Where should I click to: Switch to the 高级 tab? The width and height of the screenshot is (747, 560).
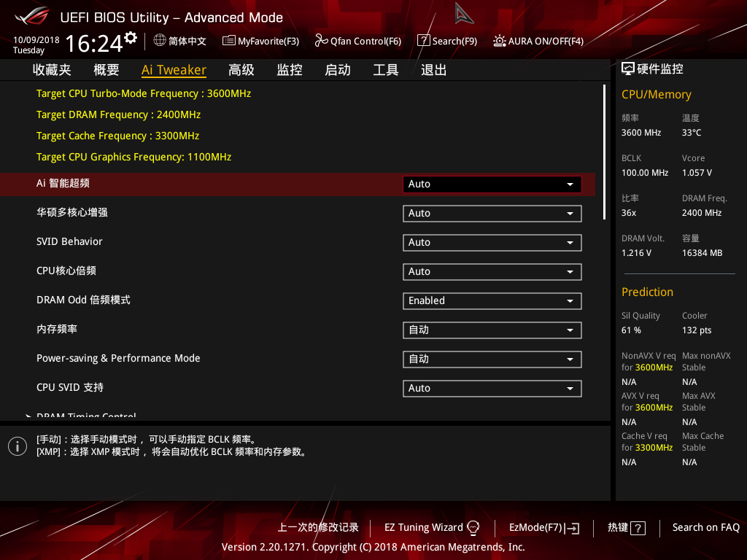[x=241, y=69]
